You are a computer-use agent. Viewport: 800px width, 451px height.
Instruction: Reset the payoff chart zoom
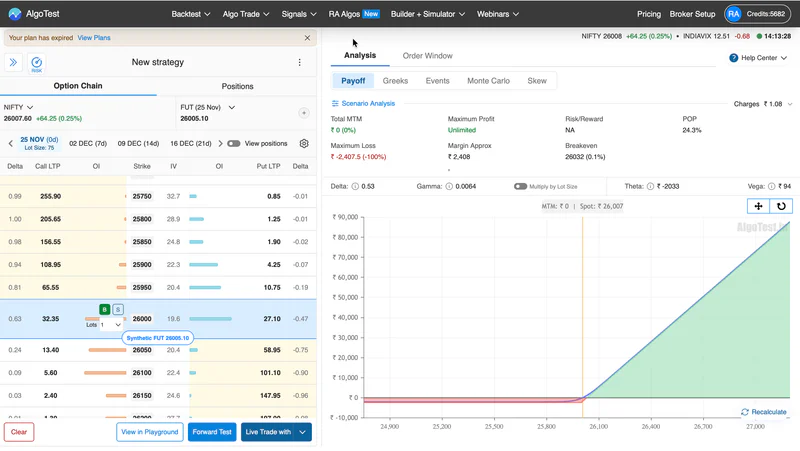tap(781, 206)
